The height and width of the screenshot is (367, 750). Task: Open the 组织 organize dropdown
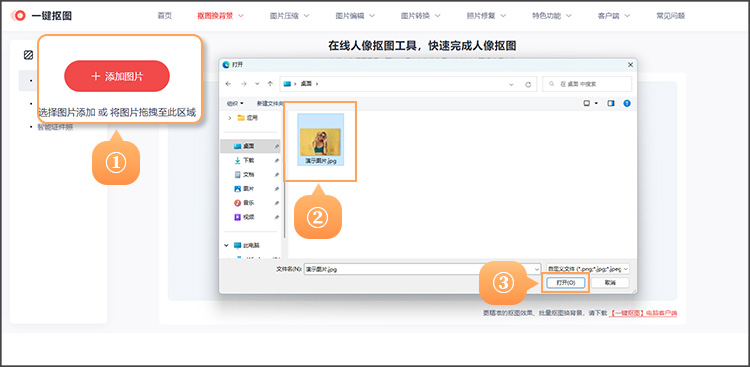click(235, 103)
